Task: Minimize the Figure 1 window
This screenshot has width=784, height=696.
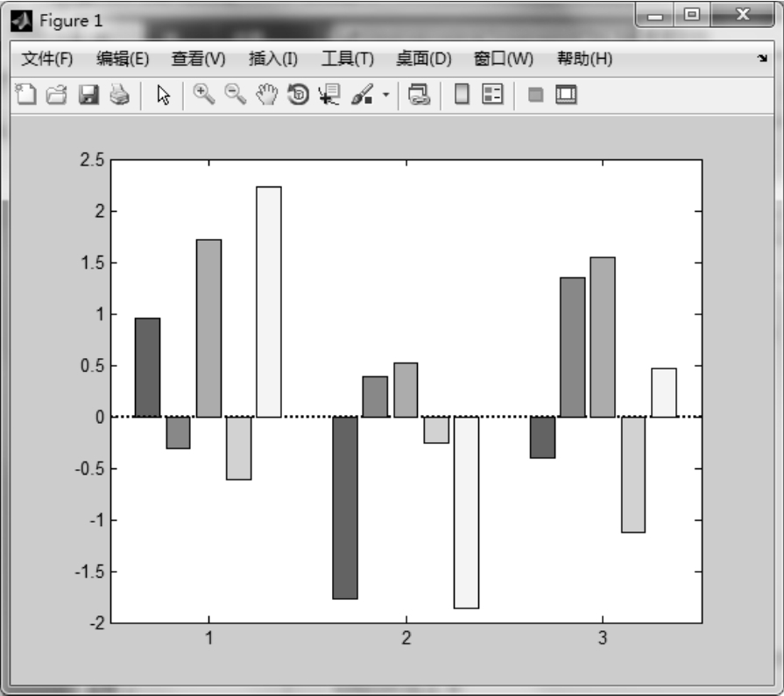Action: coord(654,15)
